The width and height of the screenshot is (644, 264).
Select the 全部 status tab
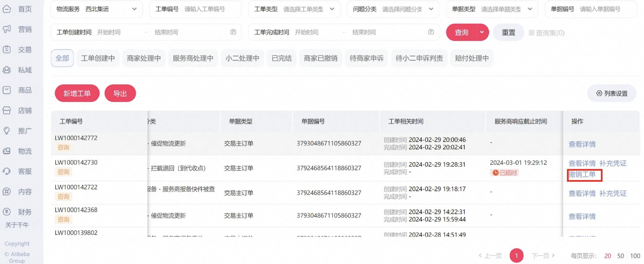click(62, 58)
